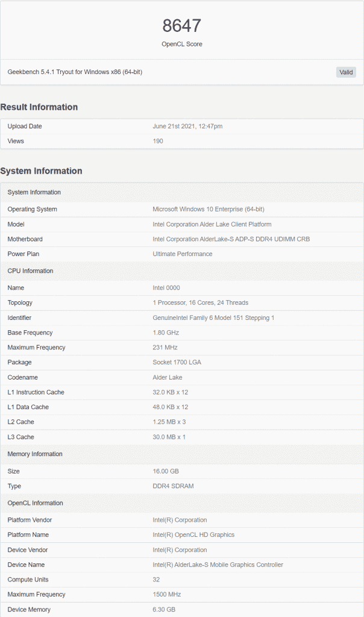The width and height of the screenshot is (364, 617).
Task: Click the 'Base Frequency' row label
Action: (30, 333)
